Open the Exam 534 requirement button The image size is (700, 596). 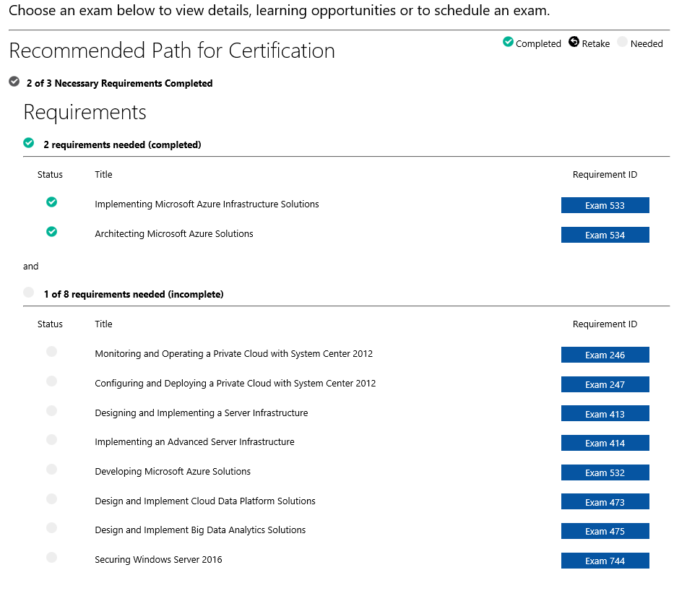605,235
